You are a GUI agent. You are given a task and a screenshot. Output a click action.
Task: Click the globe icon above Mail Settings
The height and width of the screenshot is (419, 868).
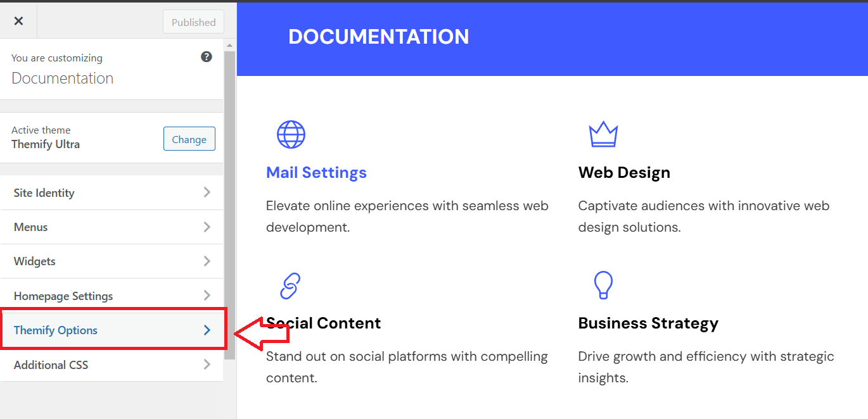[290, 134]
